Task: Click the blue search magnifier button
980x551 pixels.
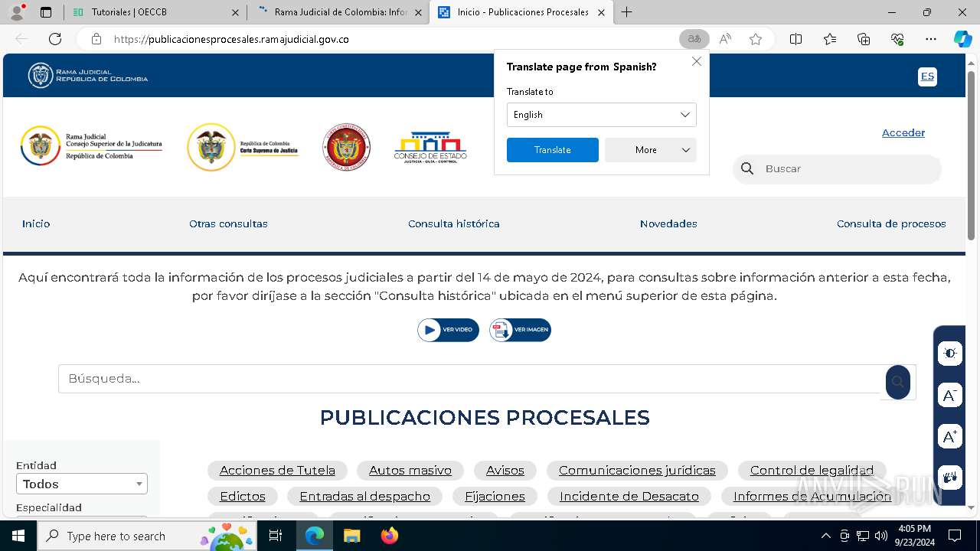Action: [x=898, y=382]
